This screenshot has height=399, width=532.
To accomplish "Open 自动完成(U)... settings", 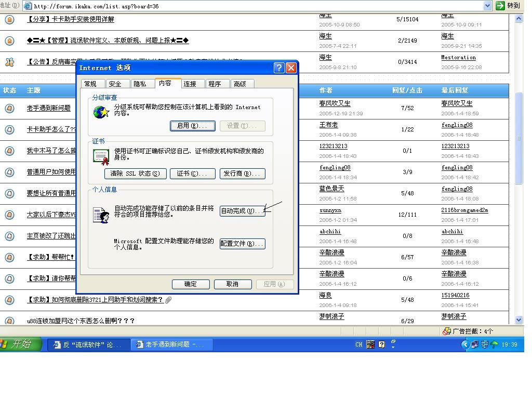I will point(242,211).
